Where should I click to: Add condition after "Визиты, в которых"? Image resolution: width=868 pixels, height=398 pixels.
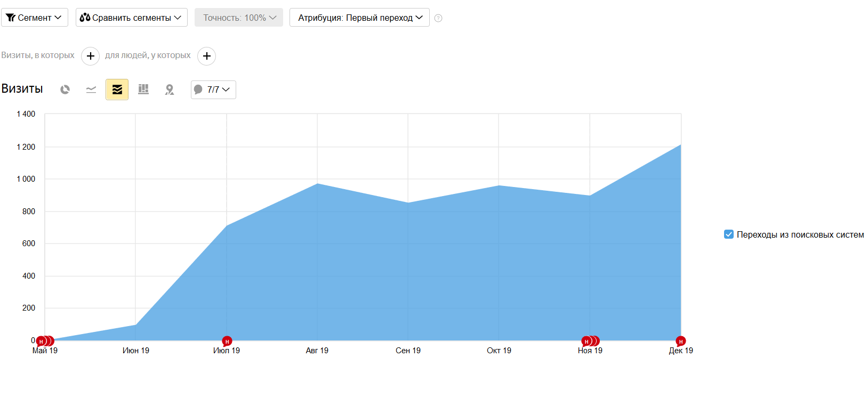pos(91,56)
